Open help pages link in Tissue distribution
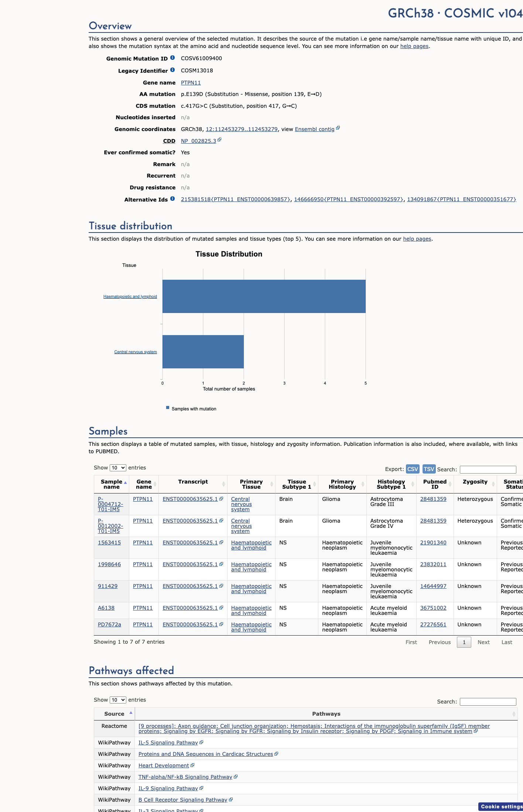Viewport: 523px width, 812px height. click(417, 239)
